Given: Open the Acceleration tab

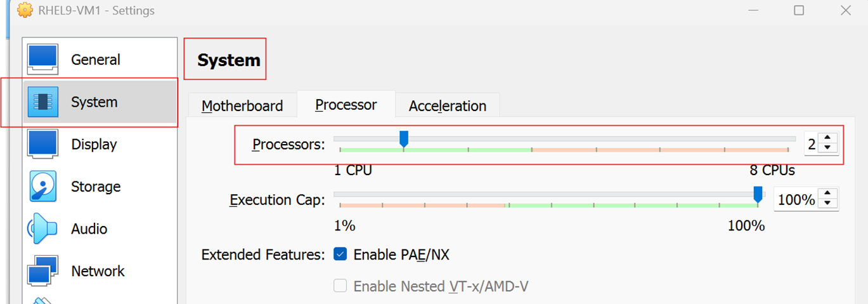Looking at the screenshot, I should 448,106.
